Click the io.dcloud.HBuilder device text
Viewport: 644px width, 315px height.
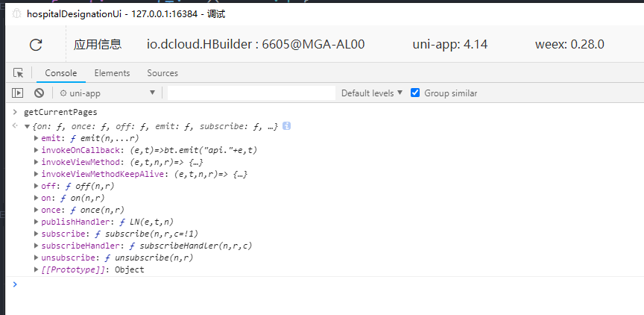pyautogui.click(x=256, y=44)
